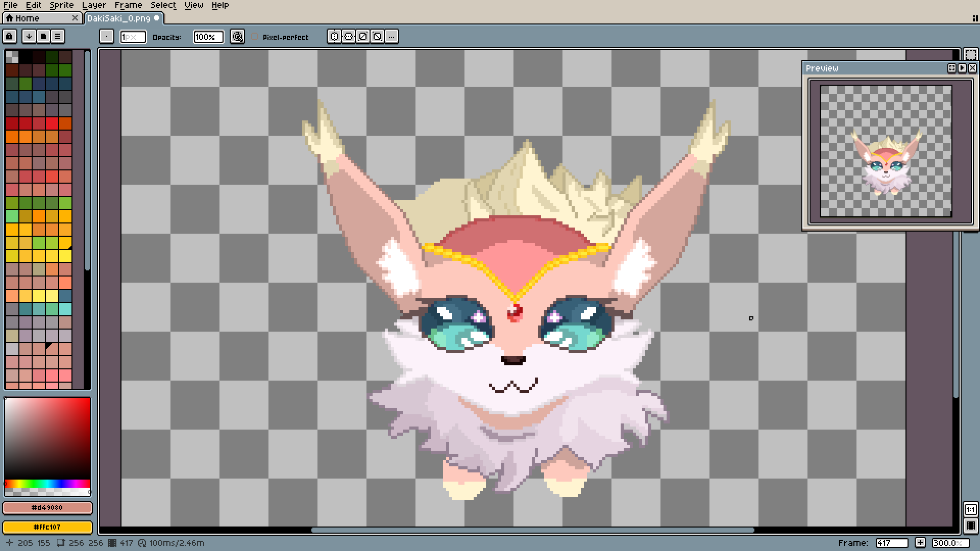Open the palette options hamburger menu
Screen dimensions: 980x551
click(58, 36)
